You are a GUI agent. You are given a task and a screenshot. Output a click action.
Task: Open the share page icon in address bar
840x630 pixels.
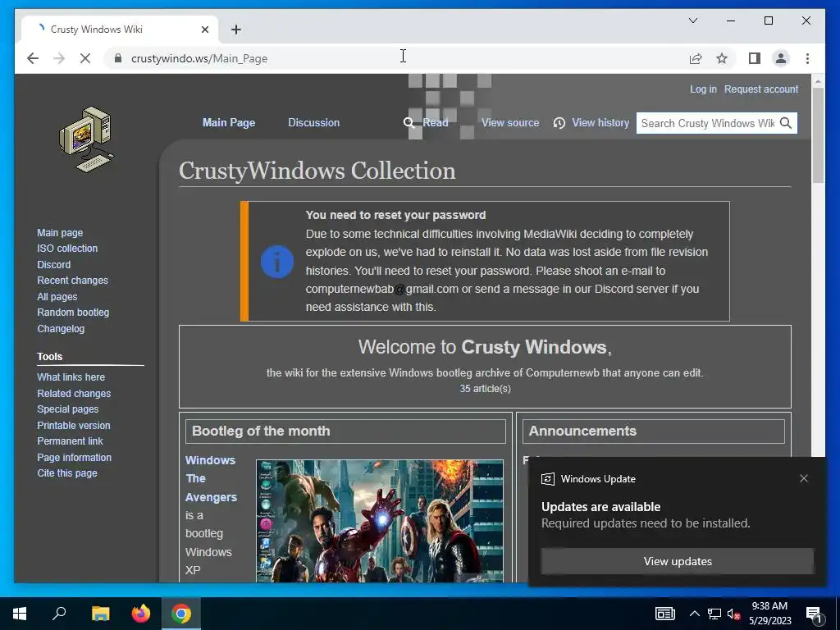[696, 58]
